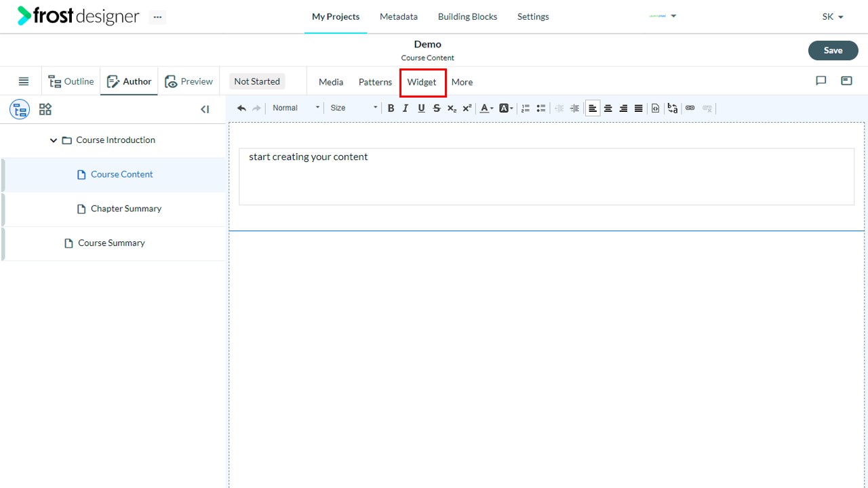Toggle strikethrough formatting
Screen dimensions: 868x488
tap(437, 108)
